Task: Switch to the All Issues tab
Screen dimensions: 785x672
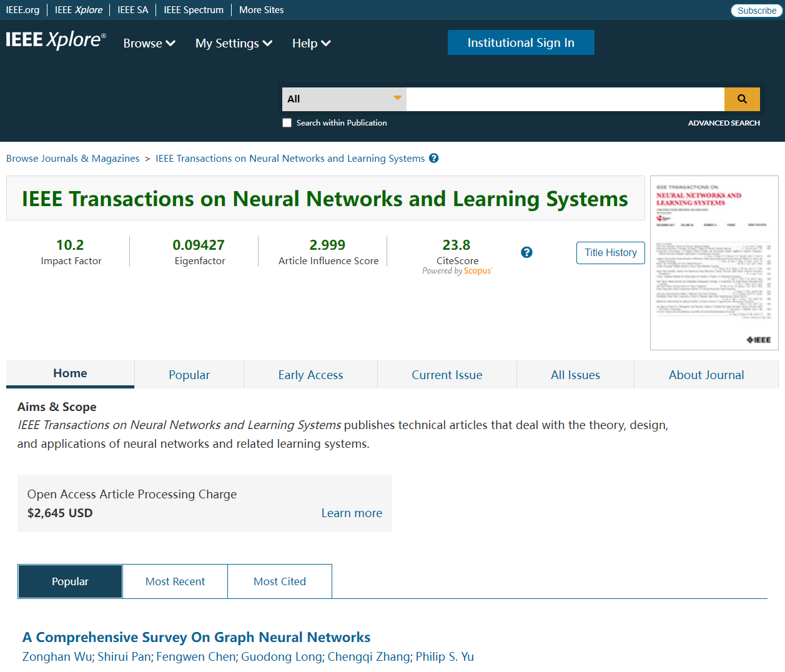Action: click(575, 375)
